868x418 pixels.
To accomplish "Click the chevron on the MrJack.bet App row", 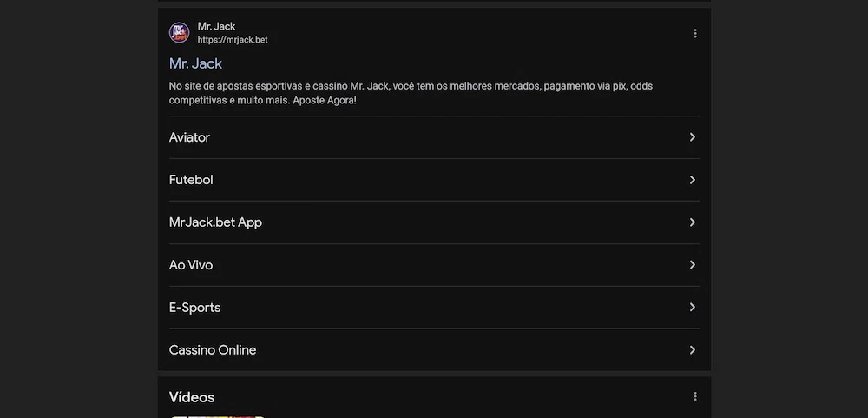I will click(x=692, y=222).
